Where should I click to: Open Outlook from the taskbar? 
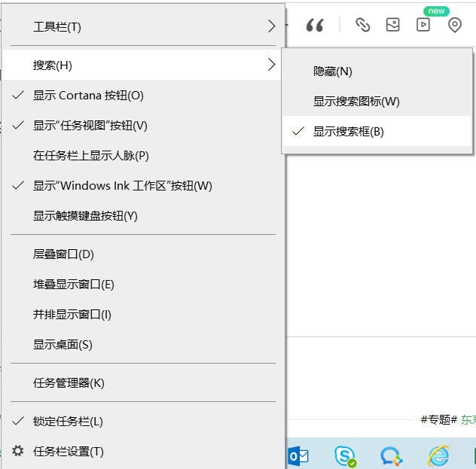coord(299,456)
